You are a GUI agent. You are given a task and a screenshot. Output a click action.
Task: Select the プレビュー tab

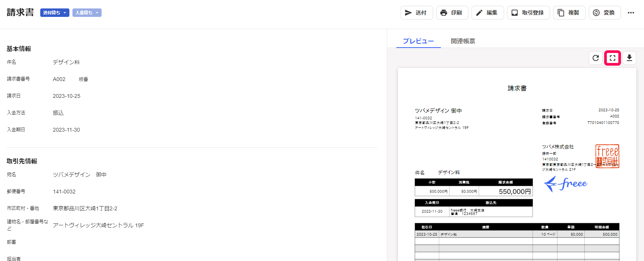[418, 41]
